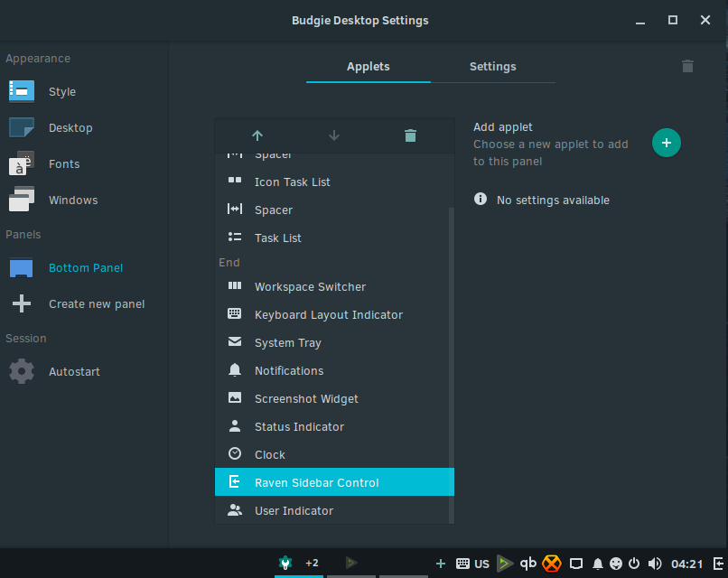Maximize the Budgie Desktop Settings window
728x578 pixels.
[x=673, y=20]
